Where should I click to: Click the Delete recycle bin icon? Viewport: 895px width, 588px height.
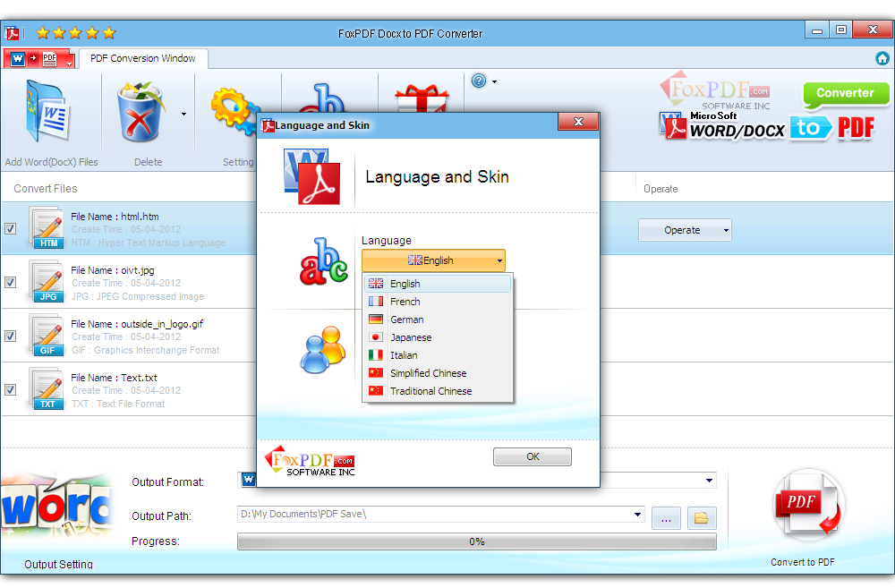click(140, 111)
